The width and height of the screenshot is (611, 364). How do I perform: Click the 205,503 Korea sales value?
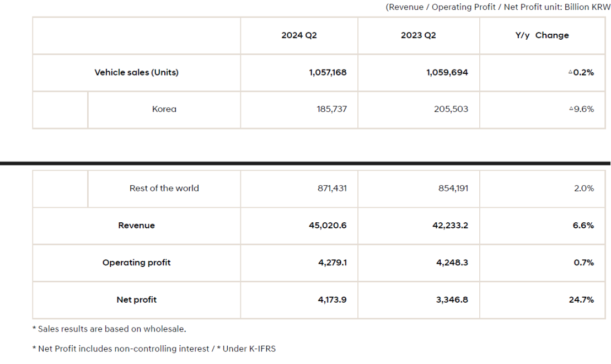pos(451,109)
